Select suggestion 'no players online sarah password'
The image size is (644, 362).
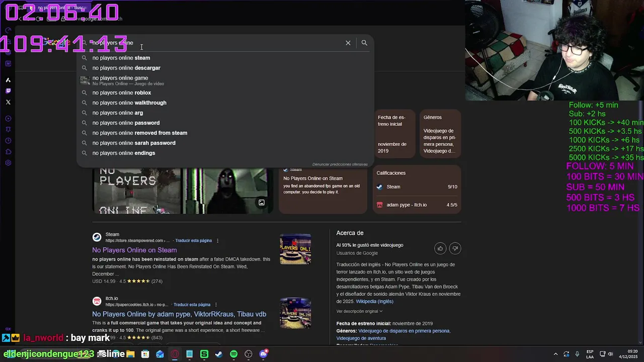click(225, 143)
